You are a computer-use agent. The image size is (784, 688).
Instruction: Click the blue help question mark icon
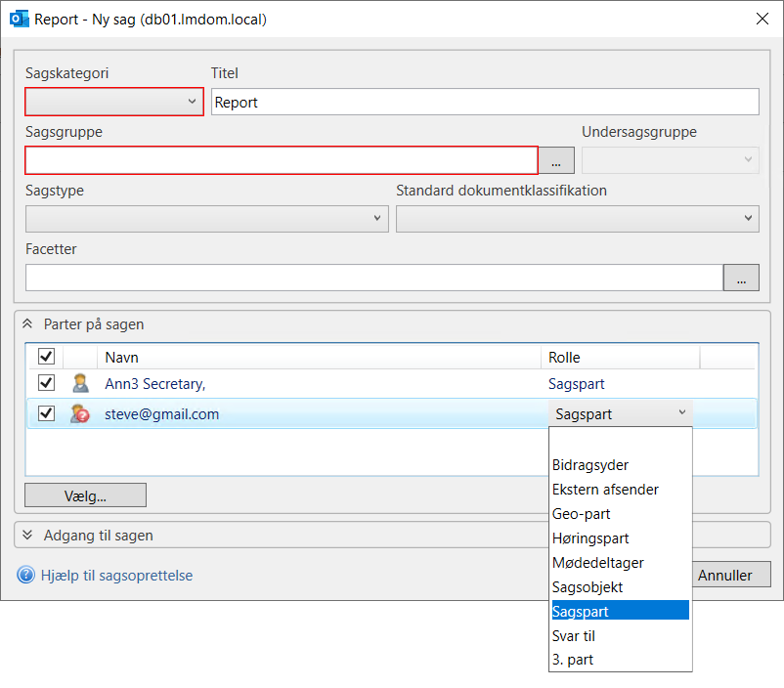pos(26,575)
